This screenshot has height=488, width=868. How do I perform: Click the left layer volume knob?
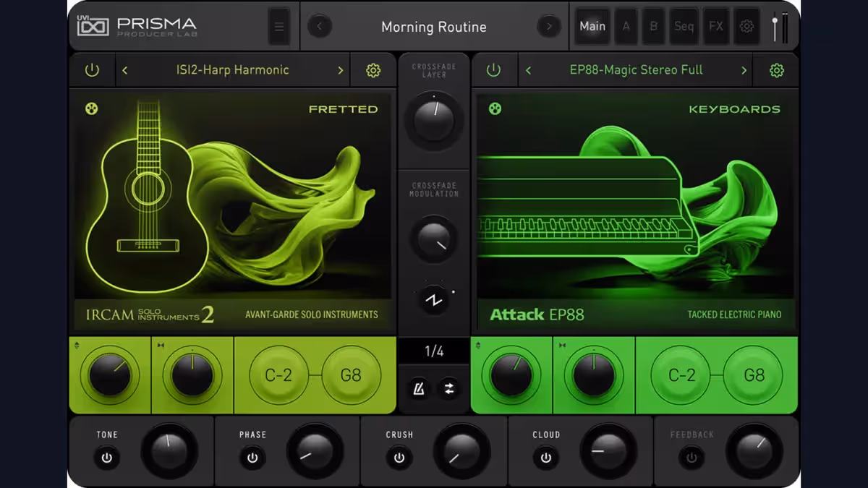(x=110, y=376)
